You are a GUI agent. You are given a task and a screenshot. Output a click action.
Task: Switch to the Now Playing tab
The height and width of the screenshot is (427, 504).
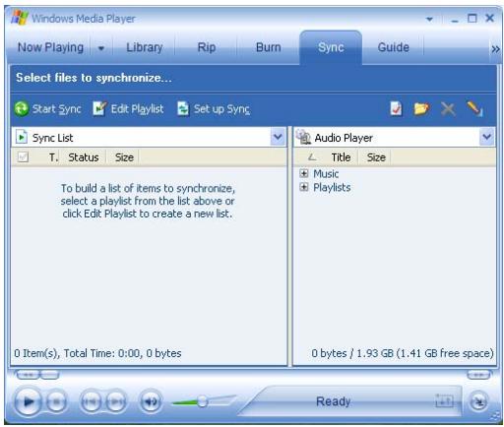50,48
